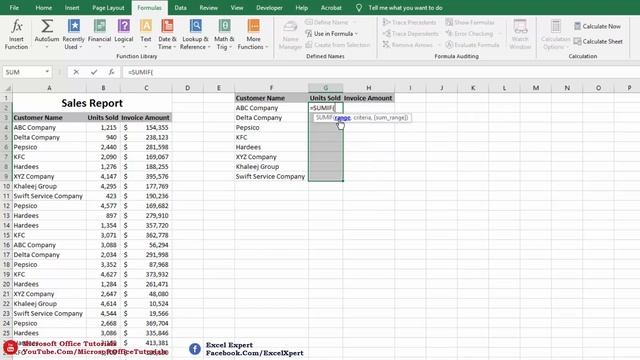Viewport: 640px width, 360px height.
Task: Click the fx button in formula bar
Action: [x=111, y=72]
